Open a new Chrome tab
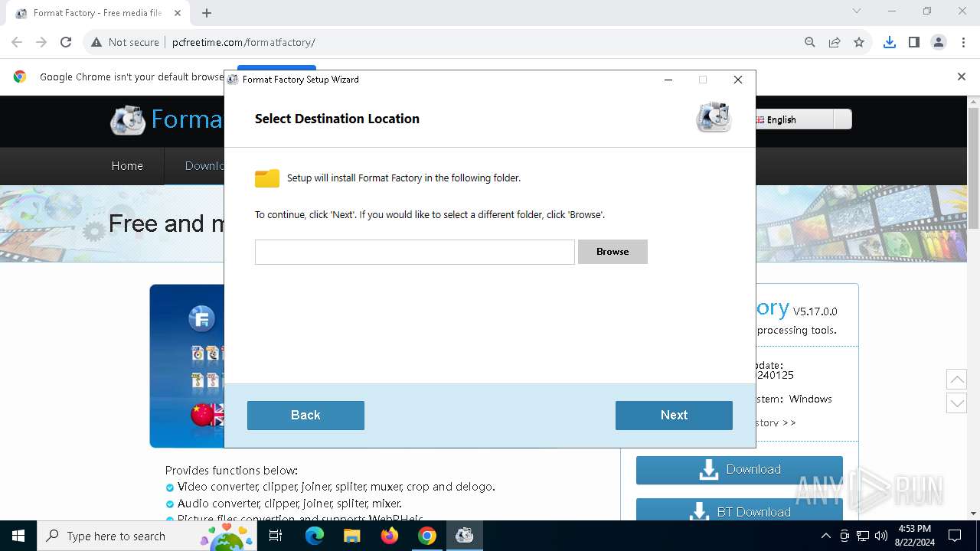 click(207, 13)
